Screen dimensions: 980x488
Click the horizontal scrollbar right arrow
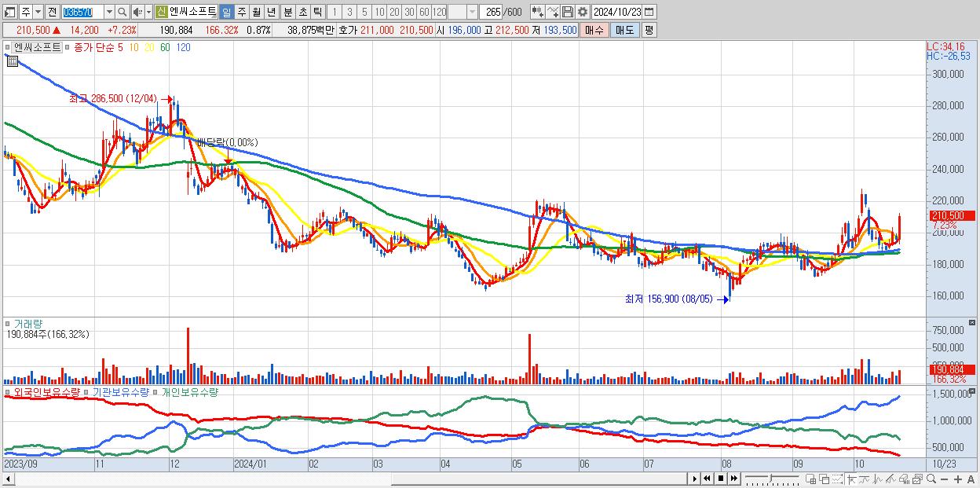coord(693,479)
